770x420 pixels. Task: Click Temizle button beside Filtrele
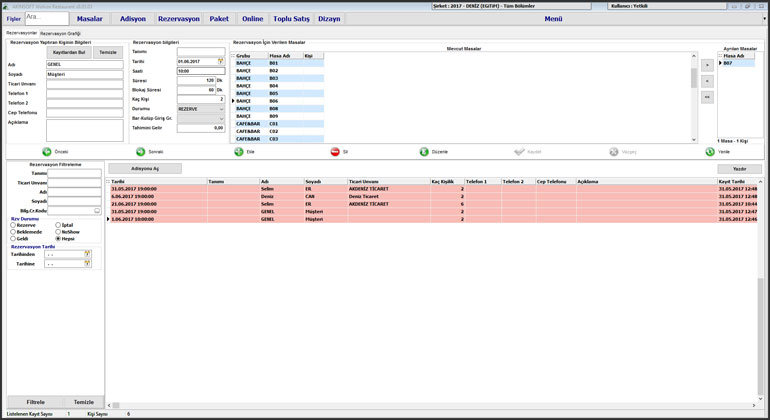[x=83, y=402]
